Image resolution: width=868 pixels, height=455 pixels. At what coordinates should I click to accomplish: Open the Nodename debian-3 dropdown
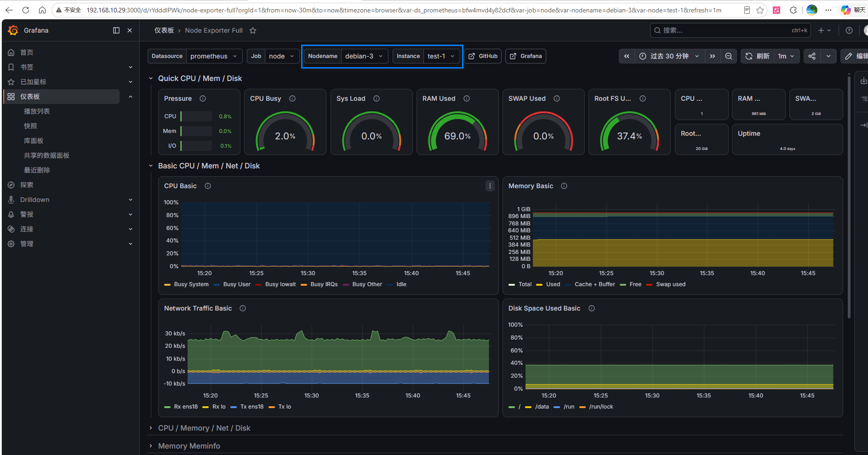pos(365,56)
